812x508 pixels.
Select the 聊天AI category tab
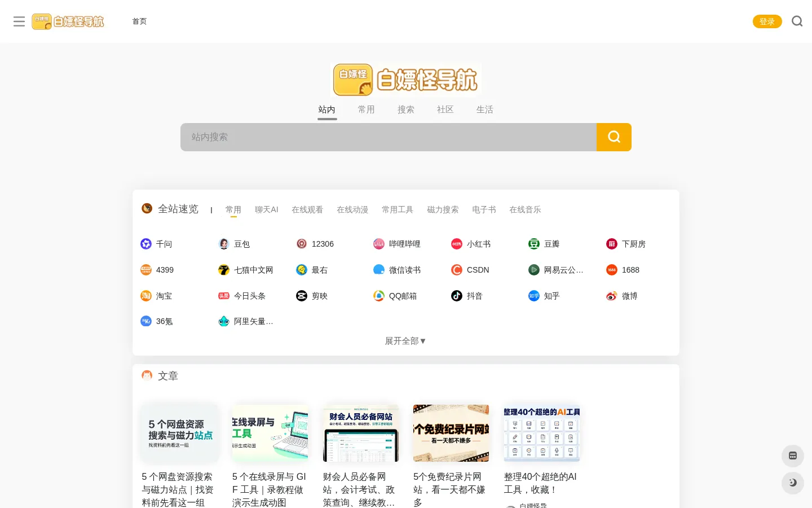(x=267, y=209)
